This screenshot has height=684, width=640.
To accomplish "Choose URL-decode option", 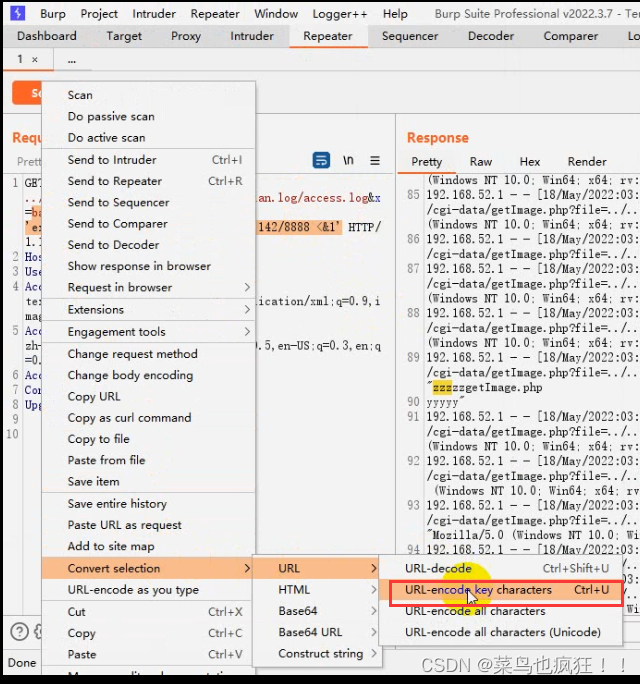I will click(x=500, y=568).
